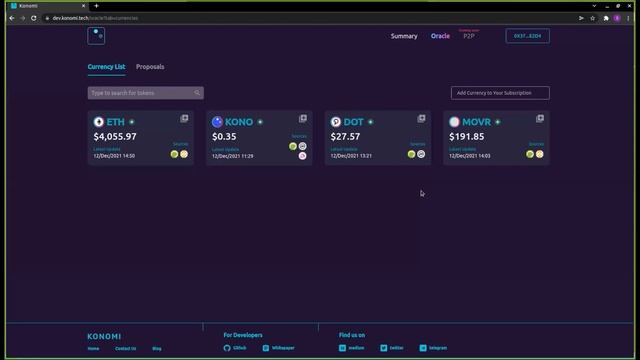This screenshot has height=360, width=640.
Task: Click the pink source icon on KONO card
Action: [302, 156]
